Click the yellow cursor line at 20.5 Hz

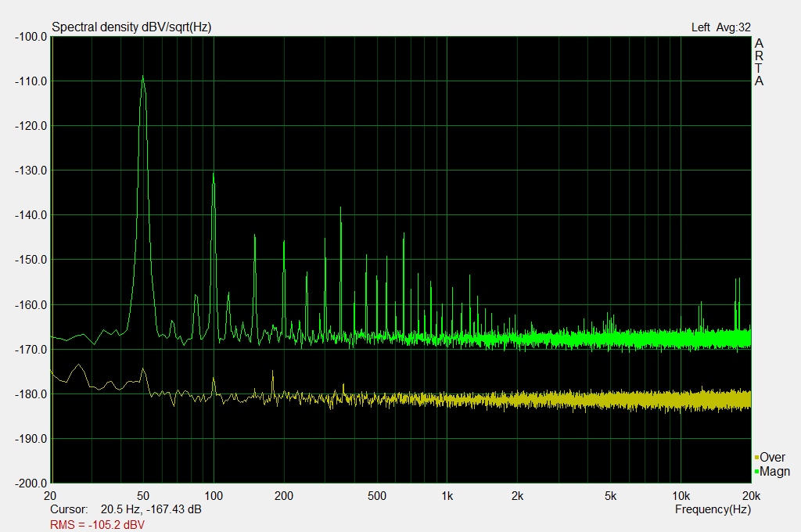[x=52, y=260]
